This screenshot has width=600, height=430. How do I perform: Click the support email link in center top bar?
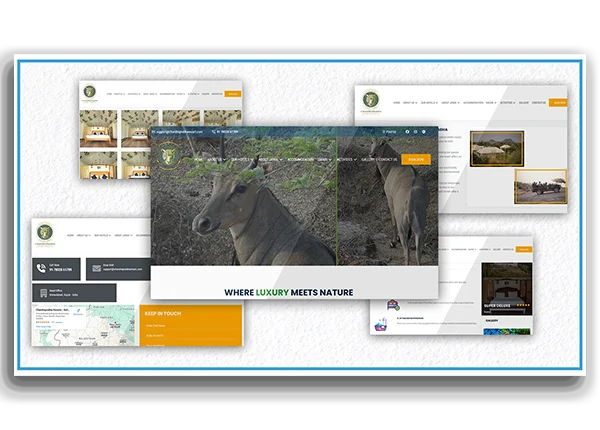point(178,131)
